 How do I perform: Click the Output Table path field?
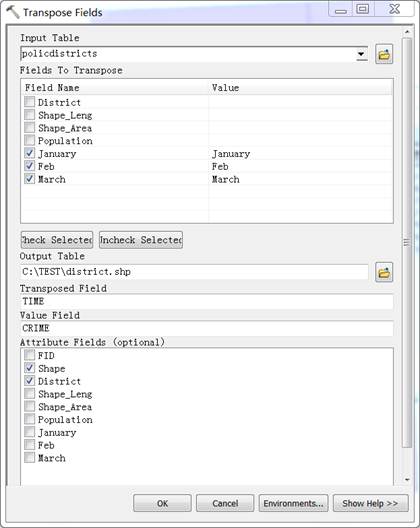194,272
